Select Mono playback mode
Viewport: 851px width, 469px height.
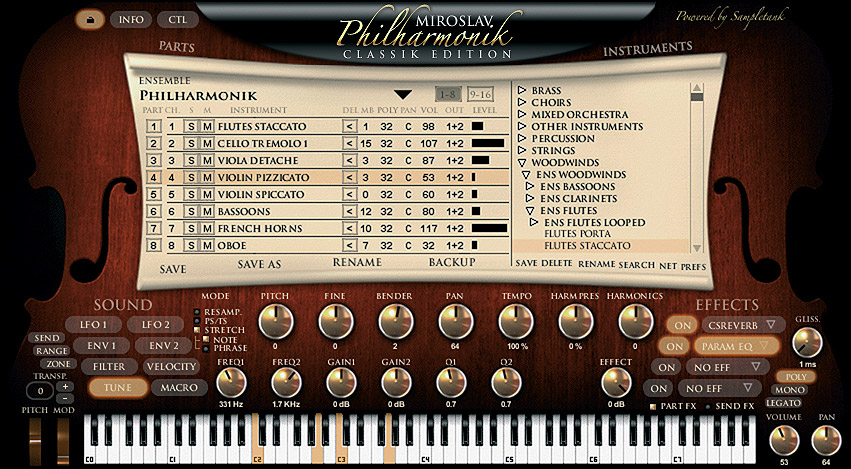(789, 390)
